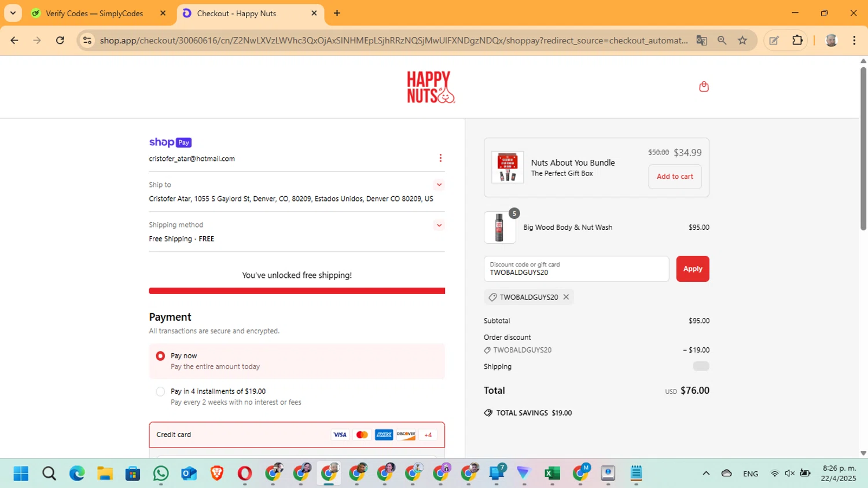Screen dimensions: 868x488
Task: Reload the checkout page
Action: click(60, 41)
